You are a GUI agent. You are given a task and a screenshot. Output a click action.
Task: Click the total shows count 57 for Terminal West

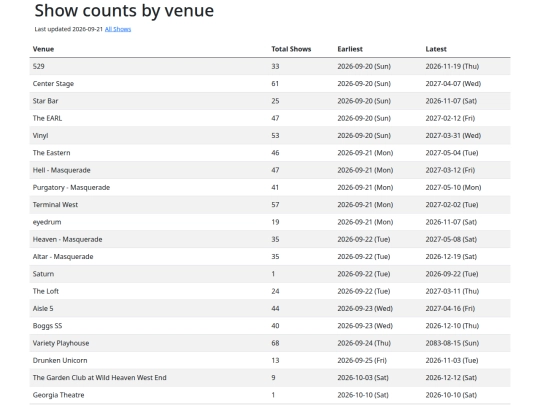click(x=275, y=205)
